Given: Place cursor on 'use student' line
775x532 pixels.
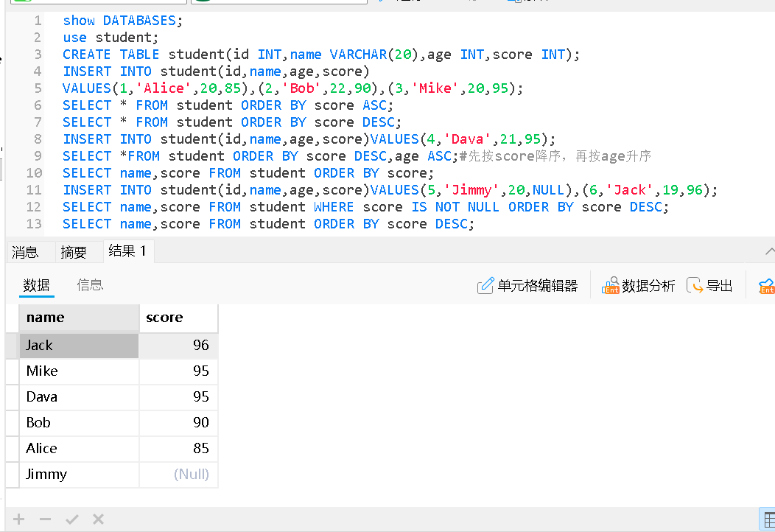Looking at the screenshot, I should pos(111,37).
